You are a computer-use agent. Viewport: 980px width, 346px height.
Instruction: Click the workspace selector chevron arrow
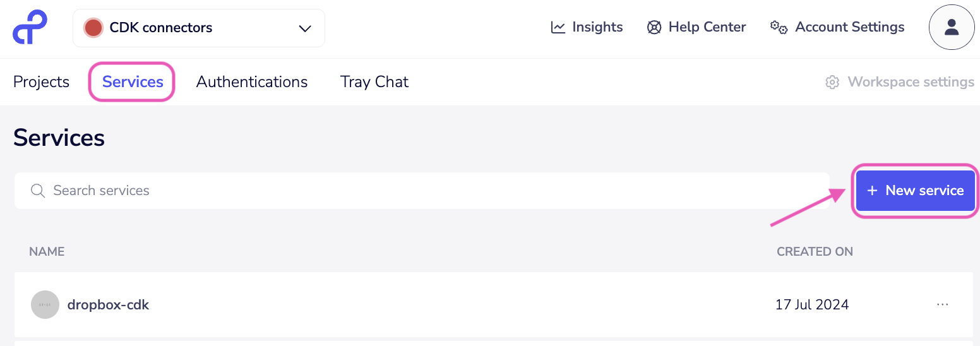(305, 28)
